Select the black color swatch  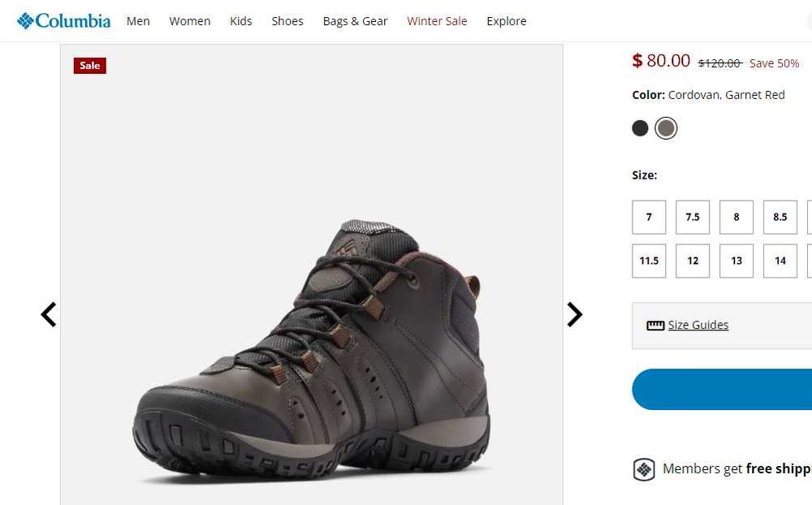click(641, 128)
